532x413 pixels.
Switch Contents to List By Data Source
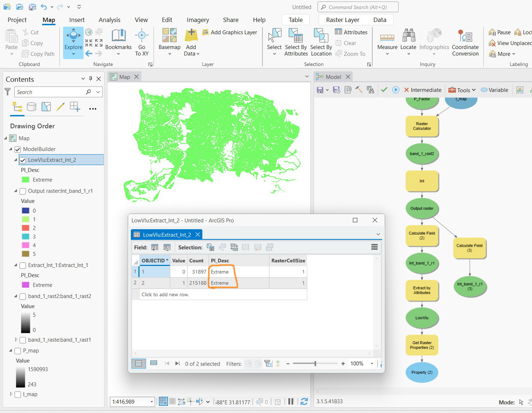coord(32,107)
